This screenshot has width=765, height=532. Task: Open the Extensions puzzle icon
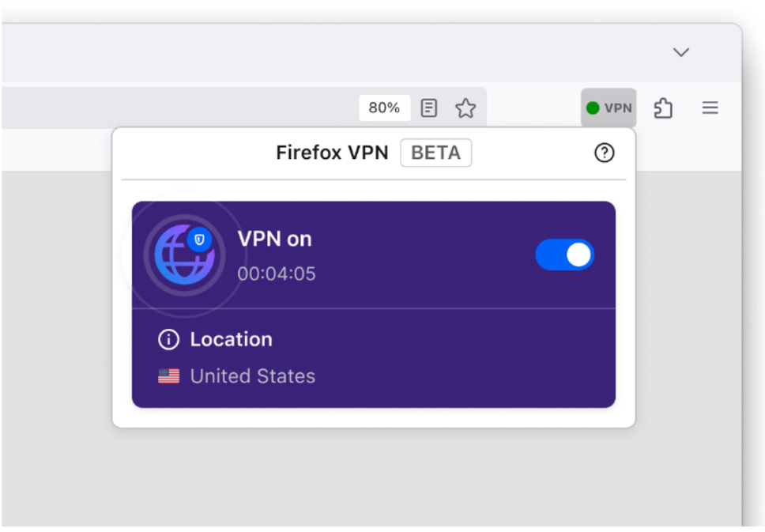663,108
